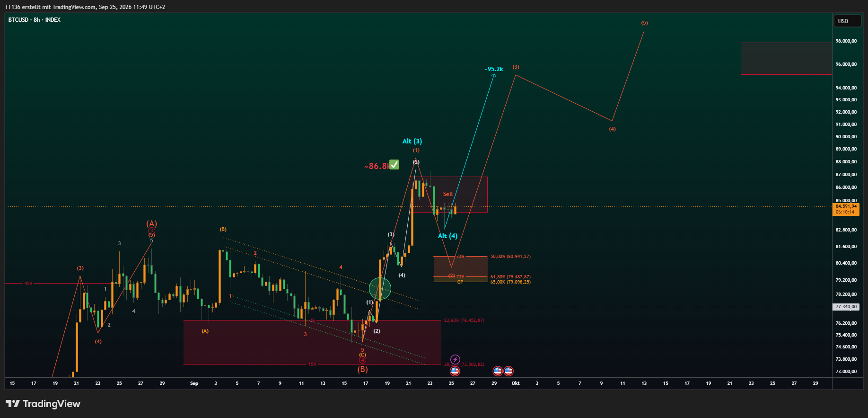Open the rightmost US flag economic event
Screen dimensions: 868x418
[x=509, y=371]
